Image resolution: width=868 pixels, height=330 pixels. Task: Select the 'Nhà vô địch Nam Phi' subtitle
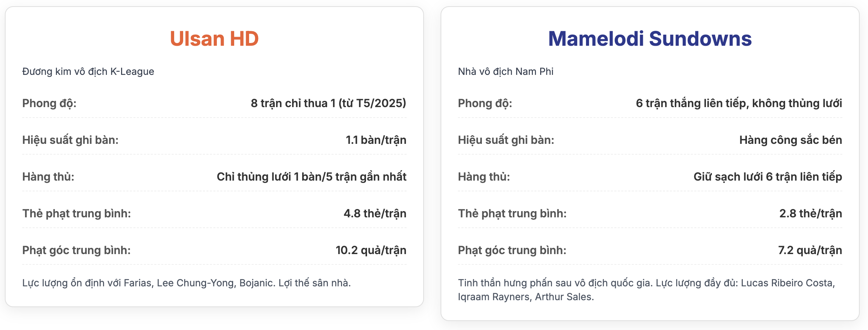click(505, 71)
